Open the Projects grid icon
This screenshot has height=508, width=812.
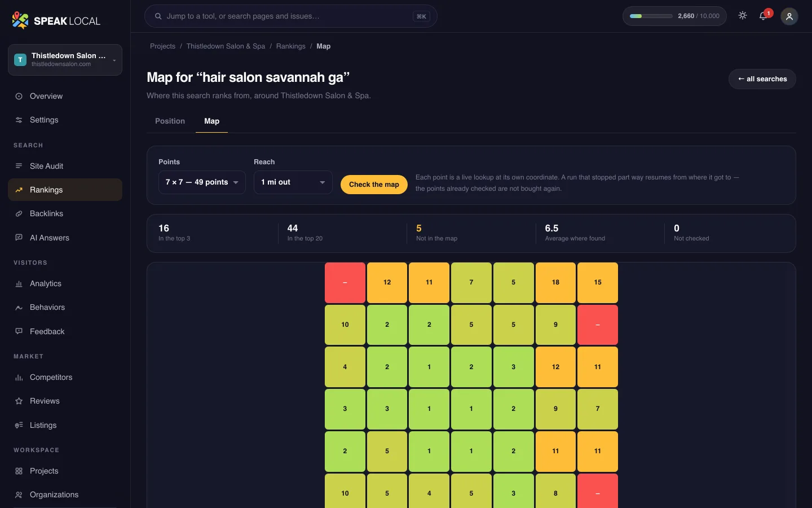click(x=19, y=471)
